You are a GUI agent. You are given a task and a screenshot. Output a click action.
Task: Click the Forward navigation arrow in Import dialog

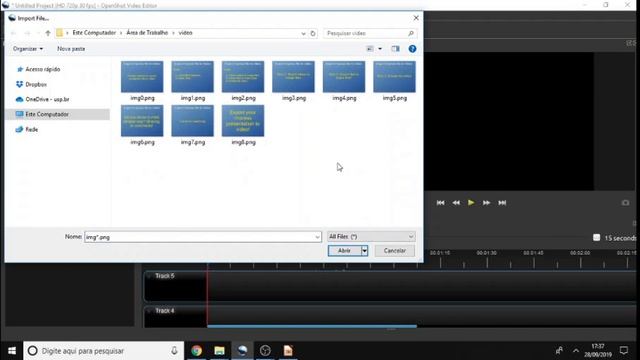pyautogui.click(x=27, y=33)
